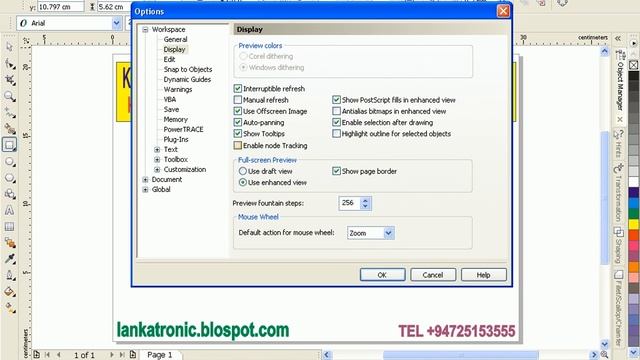The image size is (640, 360).
Task: Go to previous page in page navigator
Action: click(59, 355)
